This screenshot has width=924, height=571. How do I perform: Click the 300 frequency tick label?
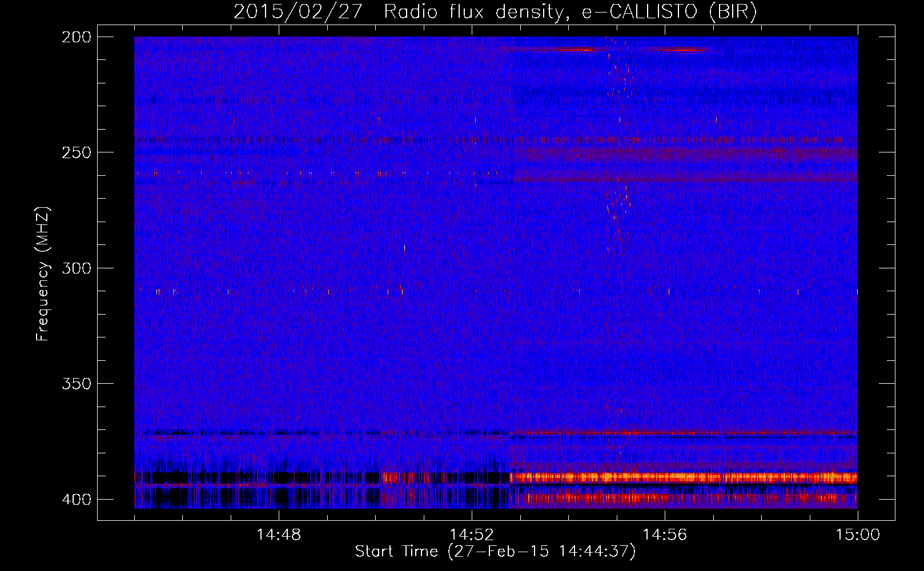click(76, 268)
